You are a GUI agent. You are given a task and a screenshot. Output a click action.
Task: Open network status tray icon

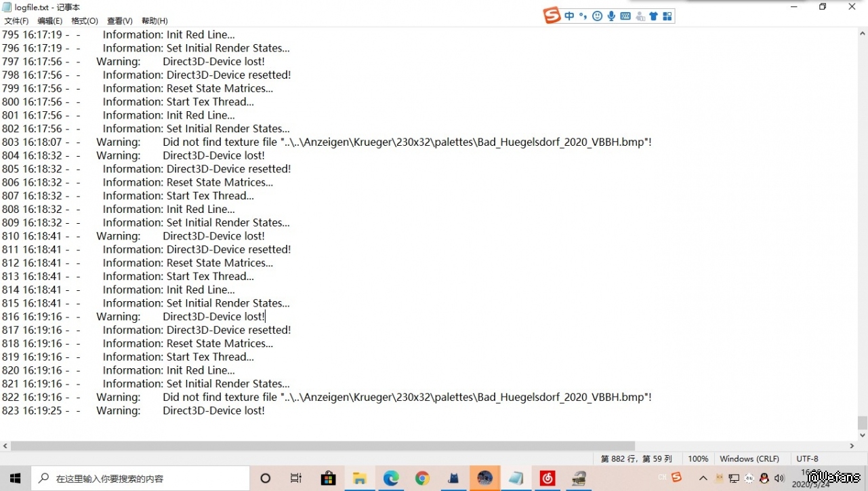[x=735, y=478]
